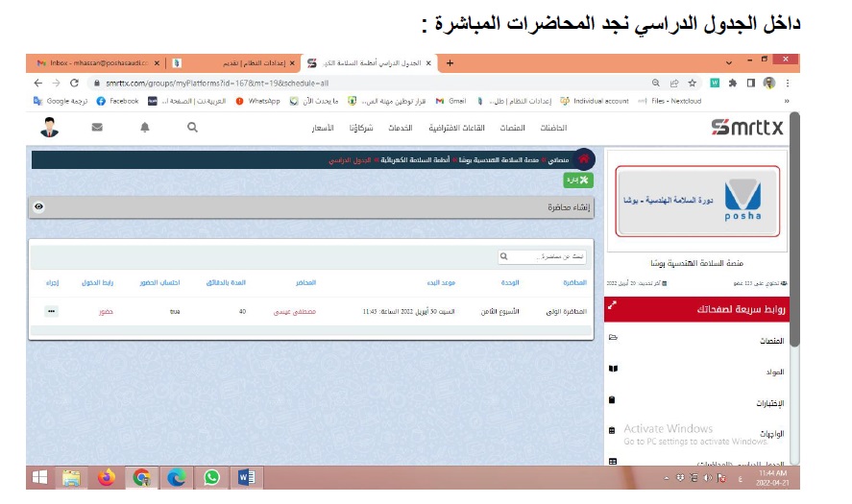
Task: Open the القاعات الافتراضية nav menu
Action: tap(456, 128)
